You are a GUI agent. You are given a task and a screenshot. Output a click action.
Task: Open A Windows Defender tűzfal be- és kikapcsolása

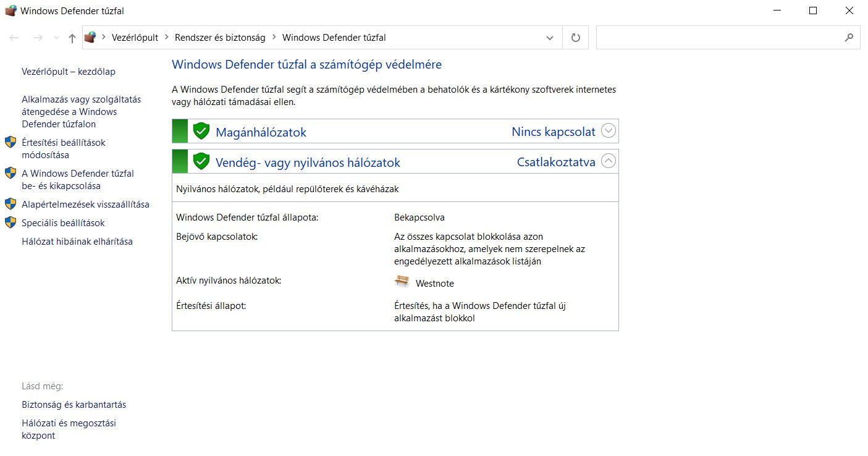pos(78,180)
